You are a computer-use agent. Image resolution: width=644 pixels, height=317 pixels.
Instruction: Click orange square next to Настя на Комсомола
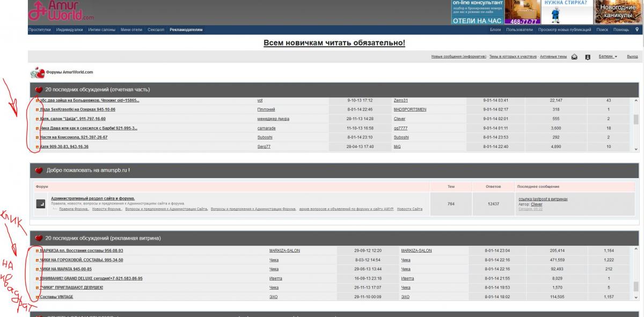tap(38, 137)
